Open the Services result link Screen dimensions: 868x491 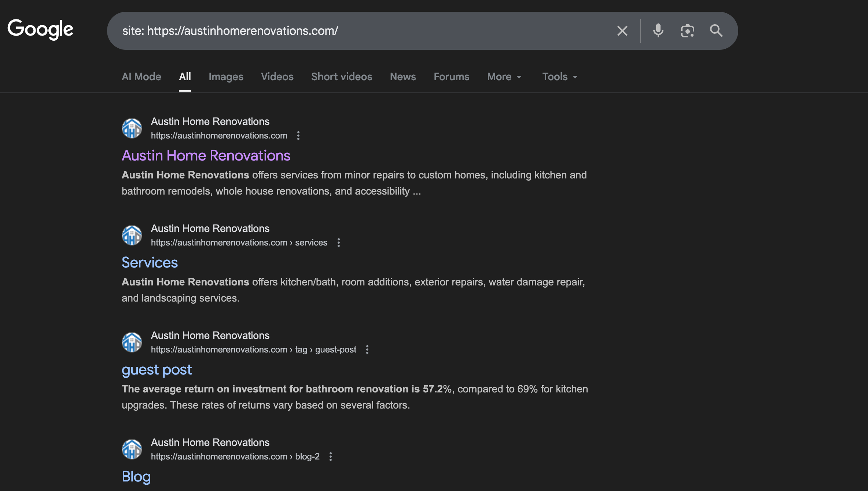[x=150, y=263]
